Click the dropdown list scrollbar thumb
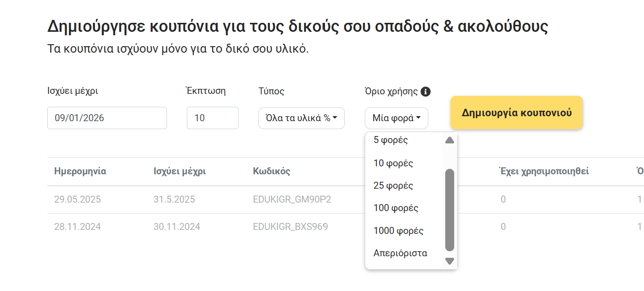This screenshot has width=644, height=291. pos(450,210)
